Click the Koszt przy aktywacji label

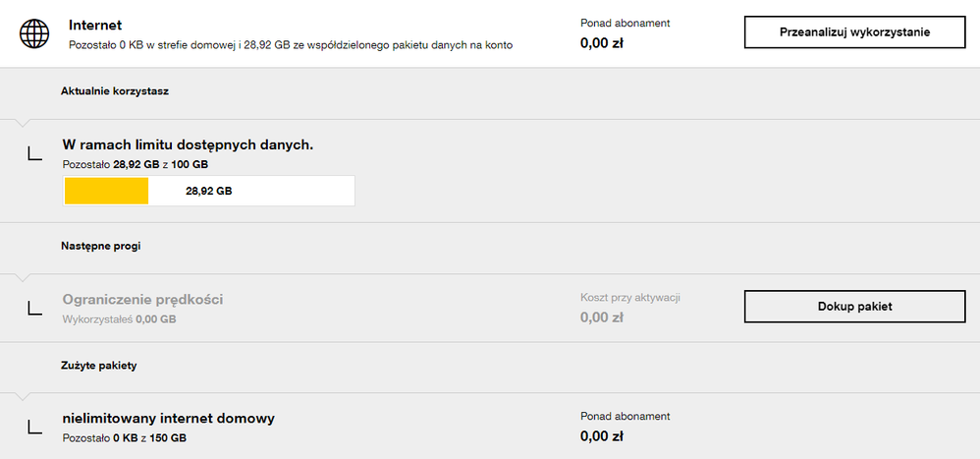click(x=629, y=297)
